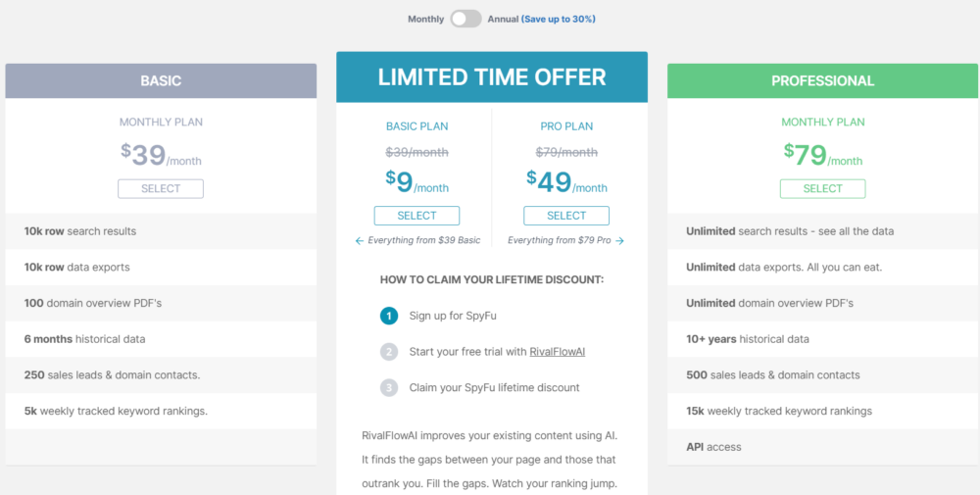Click right arrow beside 'Everything from $79 Pro'
The image size is (980, 495).
click(619, 240)
